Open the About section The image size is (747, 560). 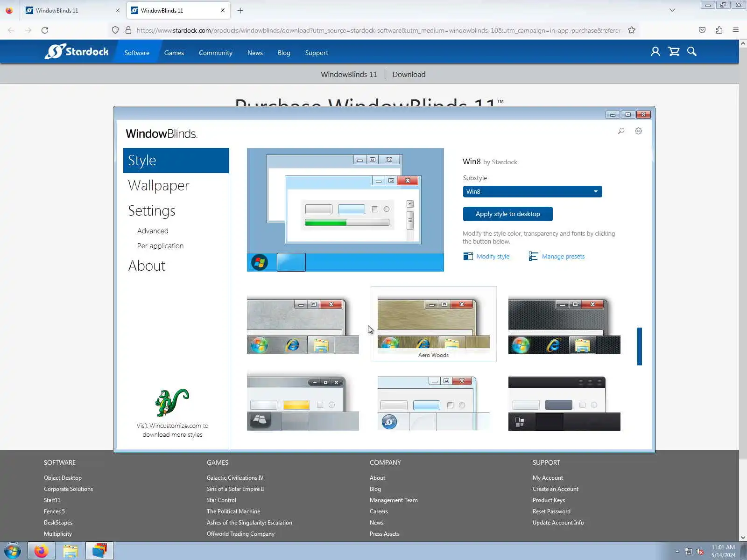[x=147, y=266]
